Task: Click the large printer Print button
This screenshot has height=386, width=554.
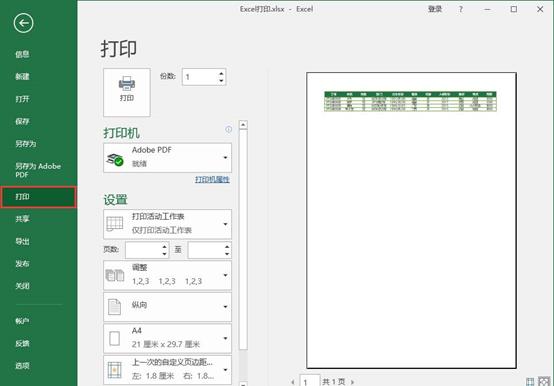Action: pyautogui.click(x=127, y=93)
